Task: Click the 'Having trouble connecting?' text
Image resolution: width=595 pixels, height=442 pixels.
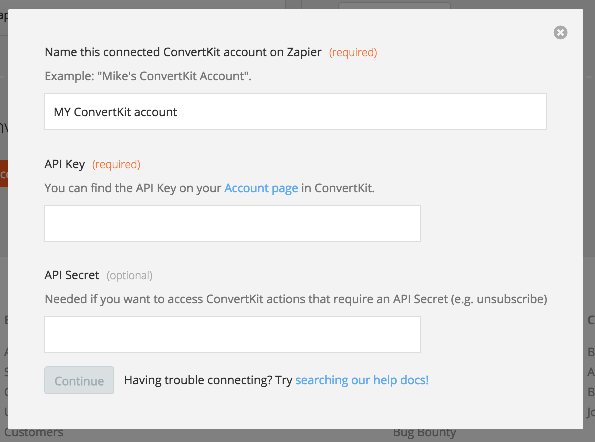Action: click(198, 380)
